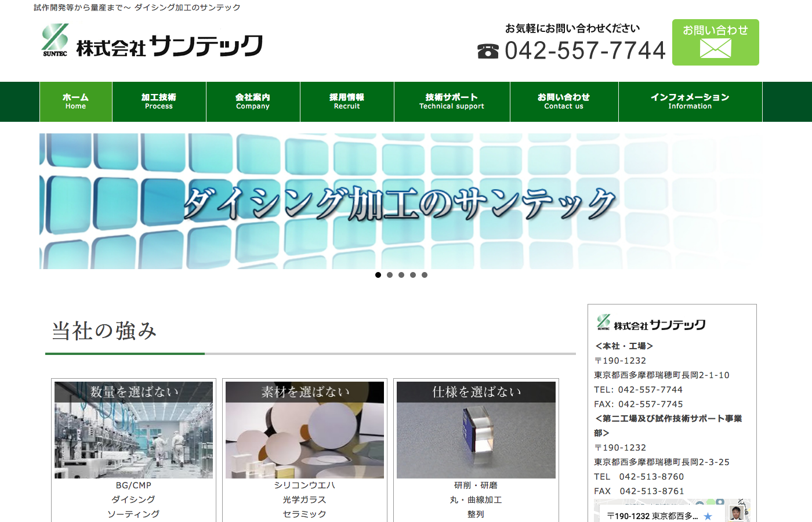
Task: Click the 光学ガラス text
Action: pos(304,499)
